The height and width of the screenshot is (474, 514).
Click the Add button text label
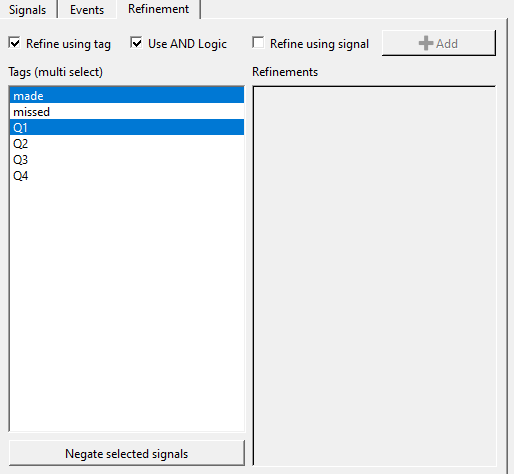(447, 44)
